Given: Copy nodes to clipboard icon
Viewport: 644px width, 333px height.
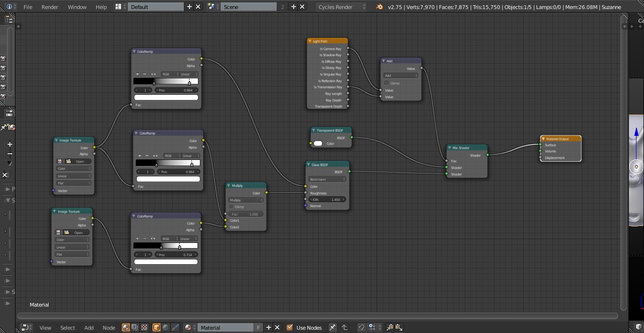Looking at the screenshot, I should 390,327.
